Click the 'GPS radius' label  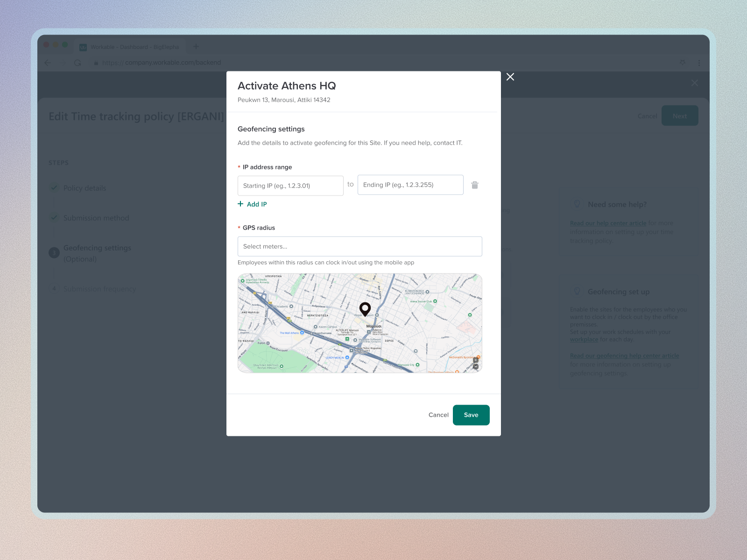point(259,228)
